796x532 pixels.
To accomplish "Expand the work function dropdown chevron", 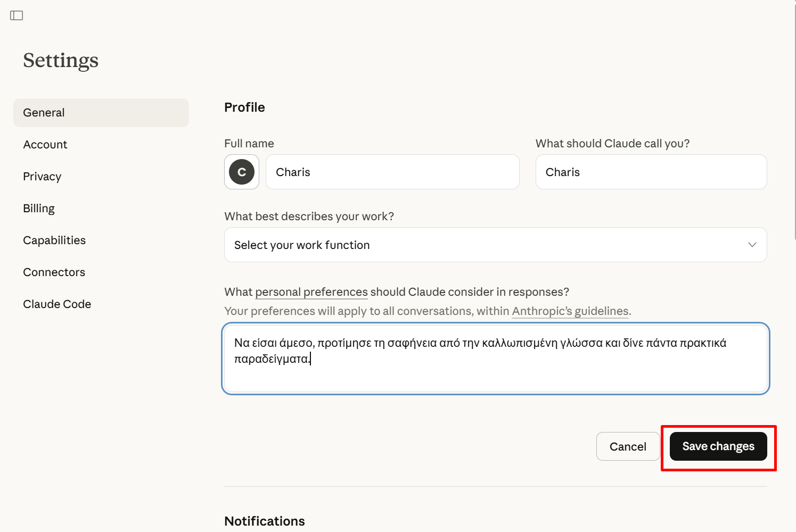I will (x=752, y=245).
